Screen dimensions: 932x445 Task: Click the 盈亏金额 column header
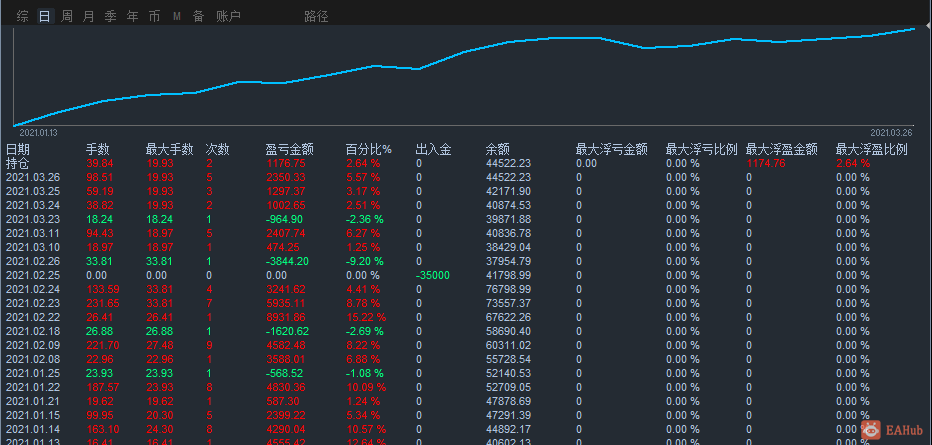coord(289,150)
